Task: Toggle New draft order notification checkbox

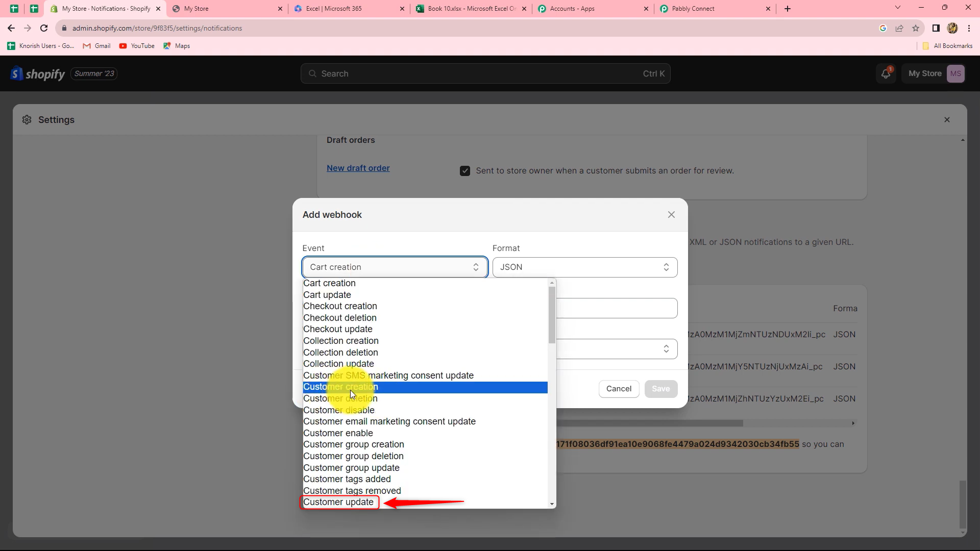Action: [465, 171]
